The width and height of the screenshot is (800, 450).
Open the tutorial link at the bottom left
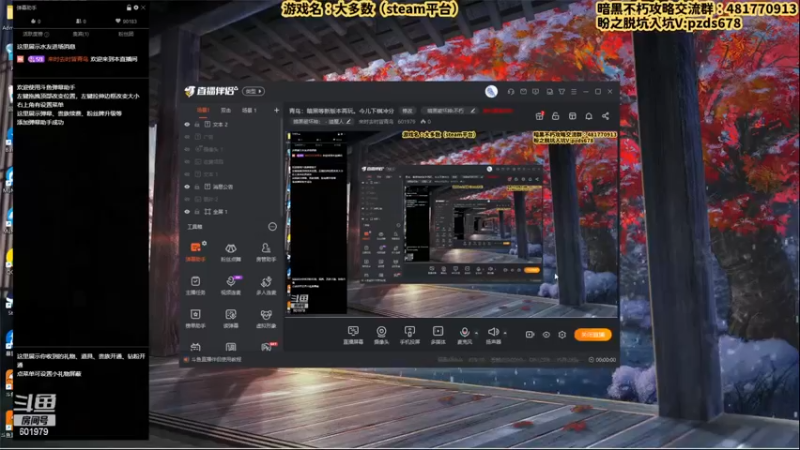216,360
